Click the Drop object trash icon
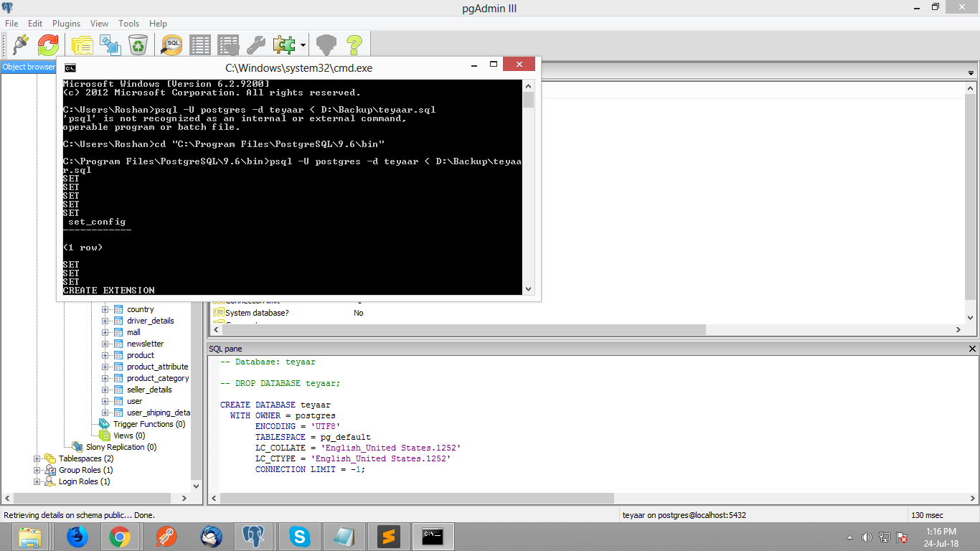The image size is (980, 551). 138,45
